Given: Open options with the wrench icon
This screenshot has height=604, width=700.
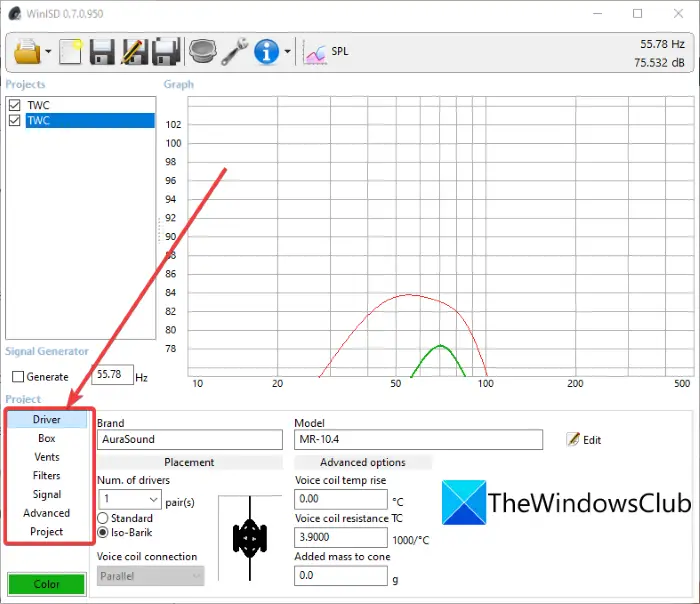Looking at the screenshot, I should pos(235,52).
